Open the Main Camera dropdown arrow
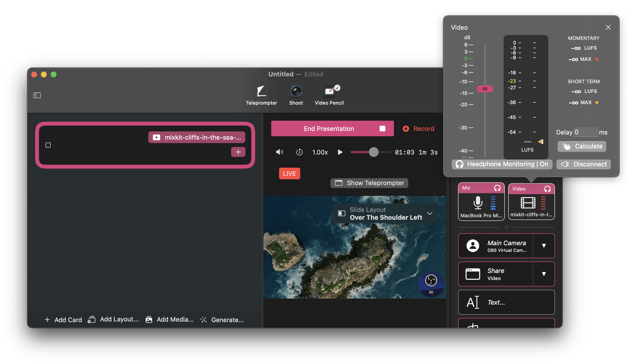 (x=544, y=246)
